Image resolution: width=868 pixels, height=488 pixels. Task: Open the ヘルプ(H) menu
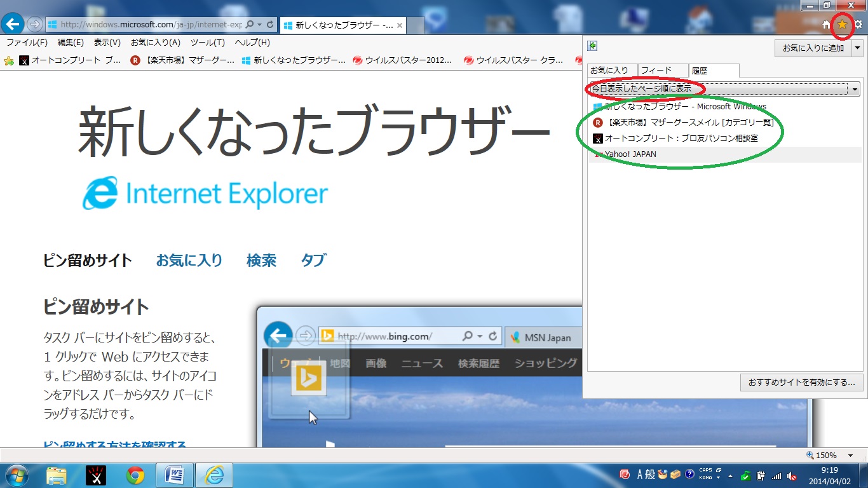pyautogui.click(x=252, y=43)
